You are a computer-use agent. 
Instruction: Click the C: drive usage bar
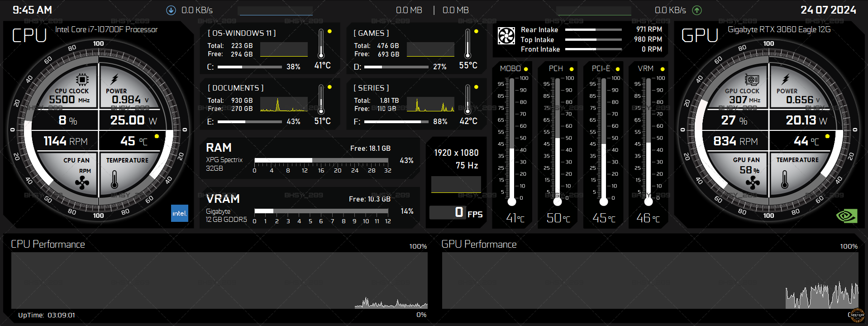(250, 67)
